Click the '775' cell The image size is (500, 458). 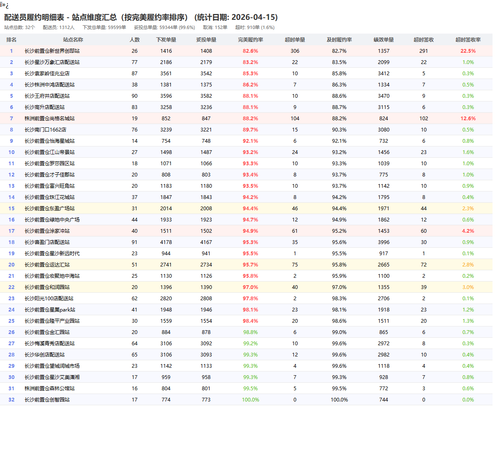(384, 175)
